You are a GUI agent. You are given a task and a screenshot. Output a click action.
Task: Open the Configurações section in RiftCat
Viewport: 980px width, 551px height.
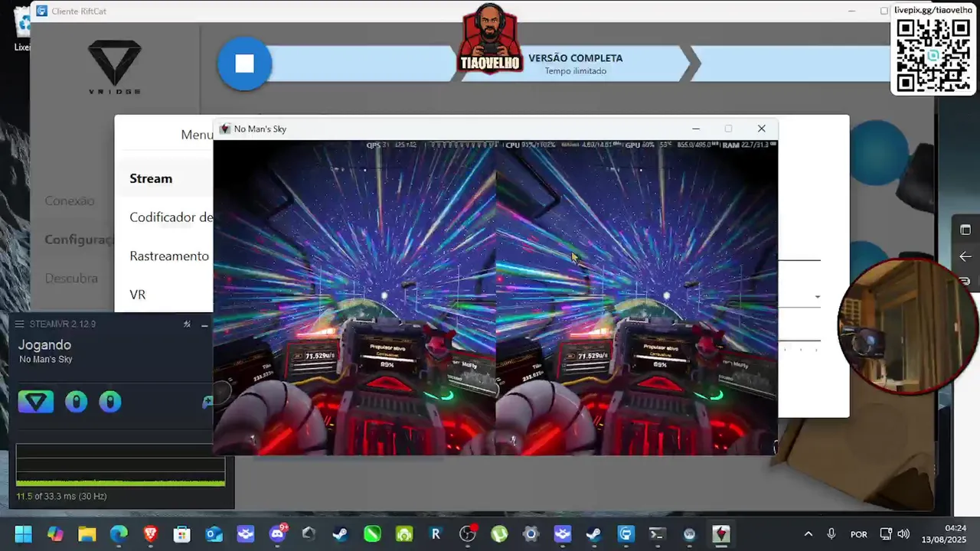click(x=79, y=240)
